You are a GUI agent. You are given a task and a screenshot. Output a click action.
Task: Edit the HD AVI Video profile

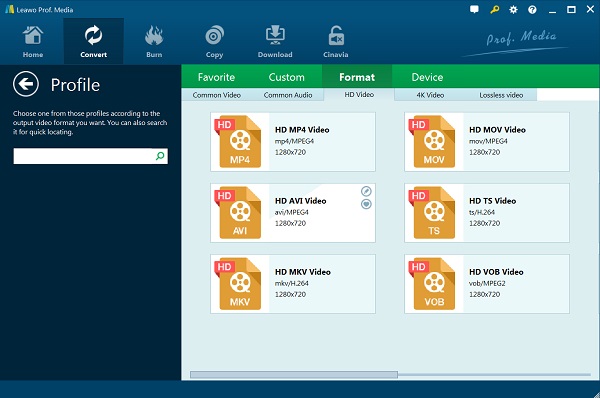[x=366, y=191]
